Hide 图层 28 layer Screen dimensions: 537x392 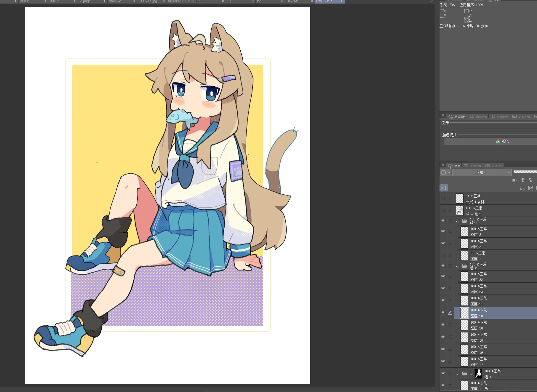point(443,313)
